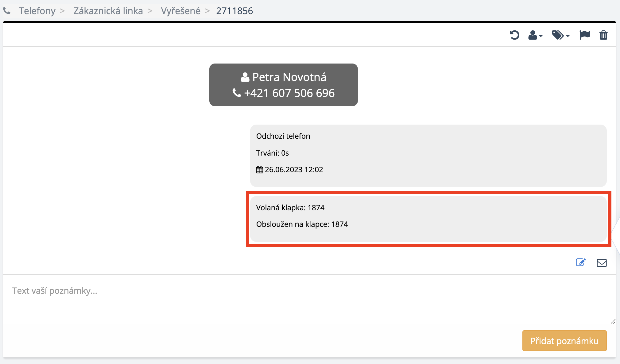Focus the note text field

click(307, 299)
